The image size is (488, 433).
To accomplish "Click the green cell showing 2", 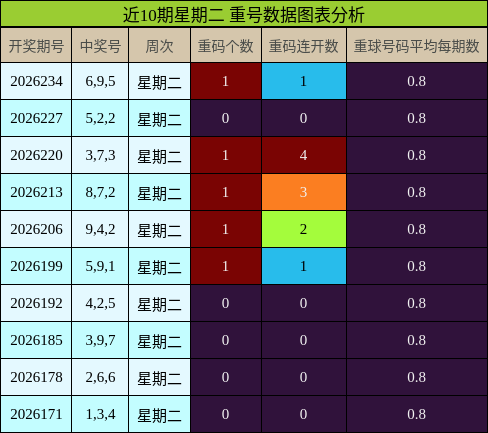I will pyautogui.click(x=304, y=229).
